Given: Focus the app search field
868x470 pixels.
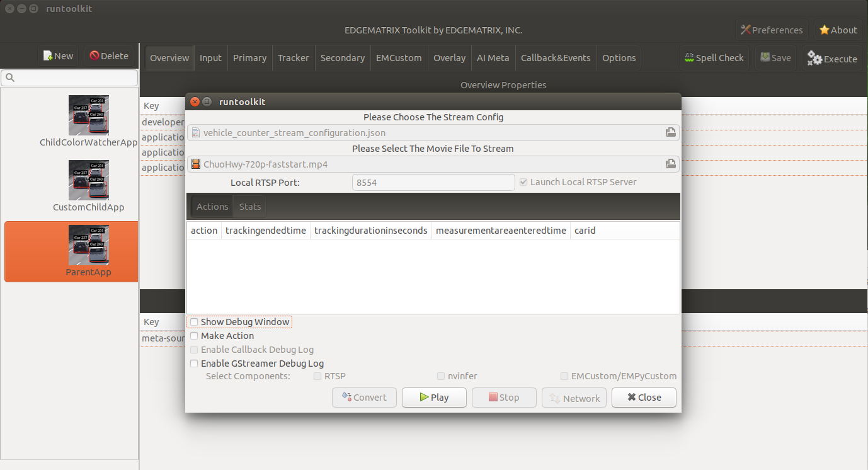Looking at the screenshot, I should (69, 77).
